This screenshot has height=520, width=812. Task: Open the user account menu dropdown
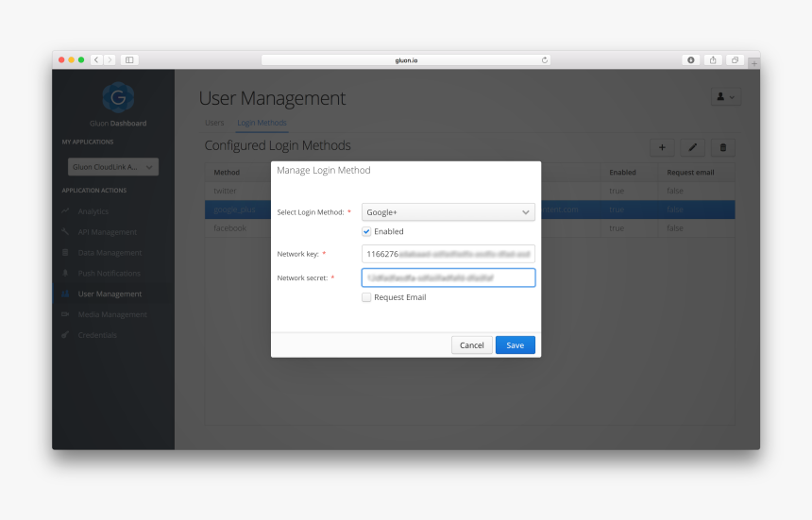[x=725, y=97]
